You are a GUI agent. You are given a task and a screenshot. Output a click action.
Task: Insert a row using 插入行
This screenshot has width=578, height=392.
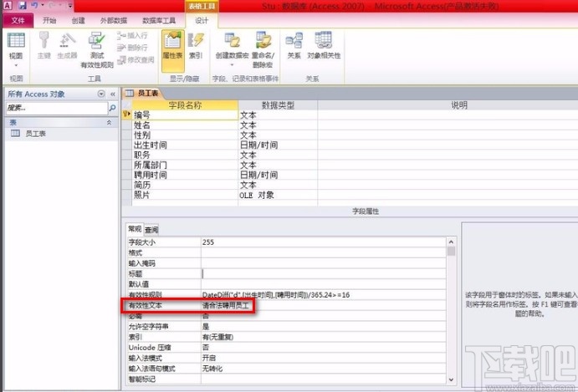(133, 36)
